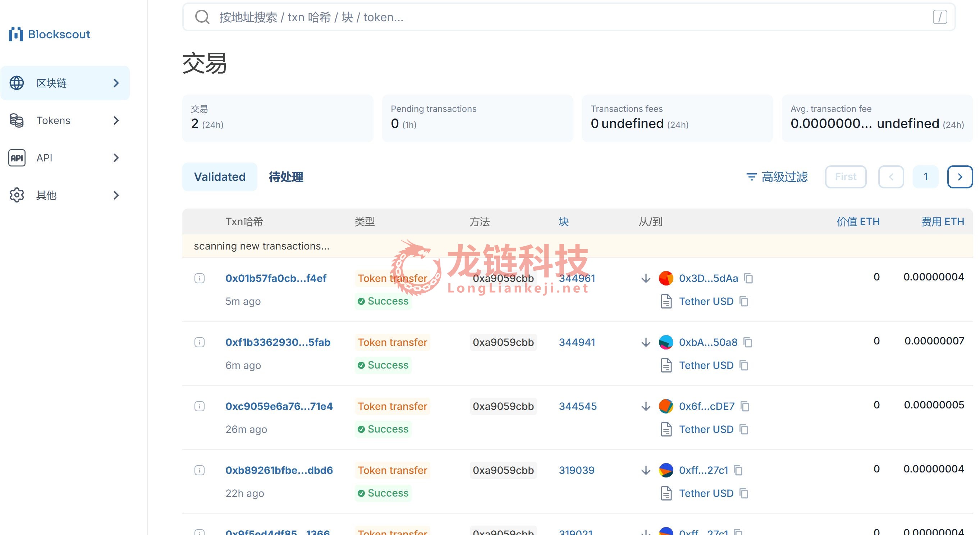Expand the 区块链 menu chevron
The height and width of the screenshot is (535, 980).
116,83
